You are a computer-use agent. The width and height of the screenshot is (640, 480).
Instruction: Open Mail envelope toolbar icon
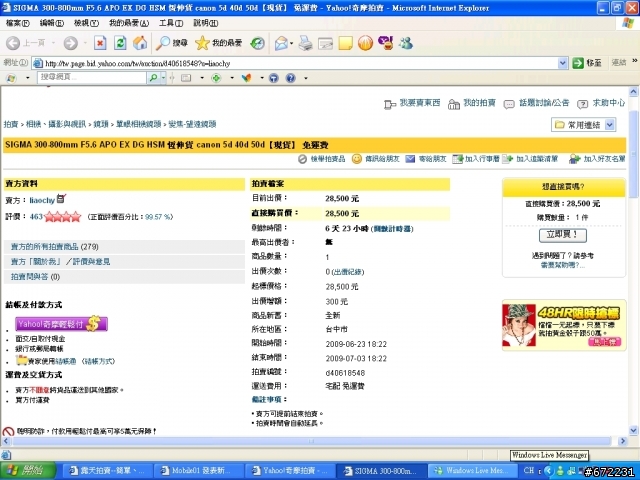click(281, 43)
